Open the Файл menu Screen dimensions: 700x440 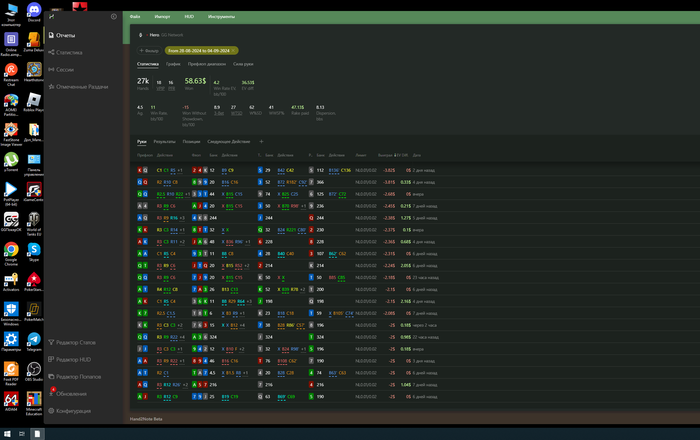point(135,17)
